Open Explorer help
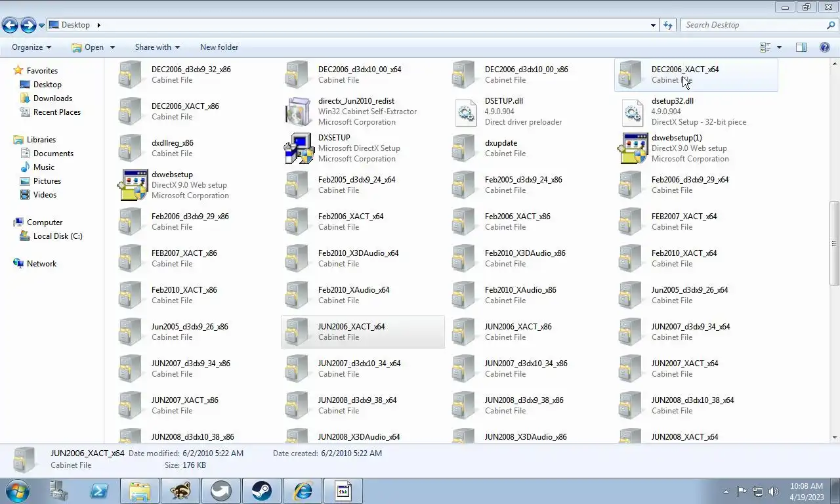The width and height of the screenshot is (840, 504). tap(825, 47)
